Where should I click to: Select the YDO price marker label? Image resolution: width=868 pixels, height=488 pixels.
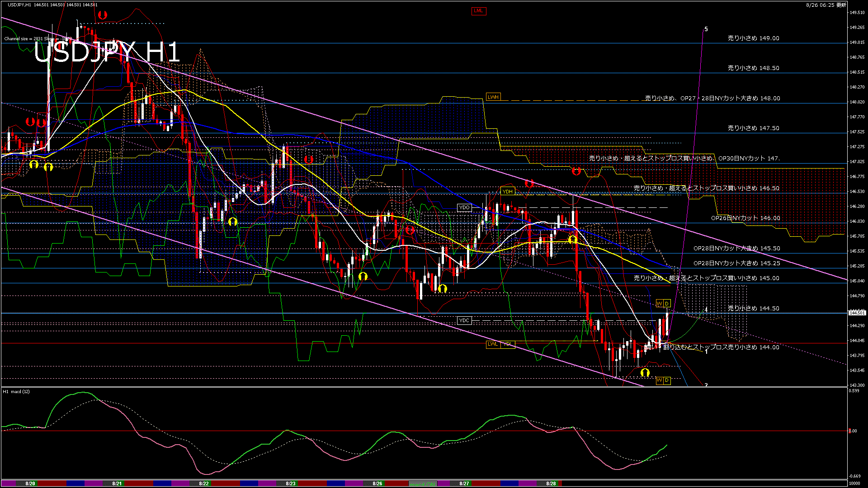(x=464, y=208)
